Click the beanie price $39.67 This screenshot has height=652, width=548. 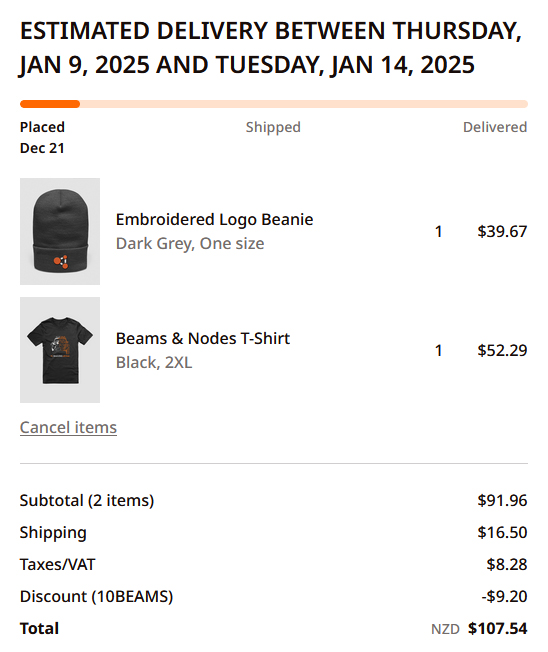tap(502, 232)
